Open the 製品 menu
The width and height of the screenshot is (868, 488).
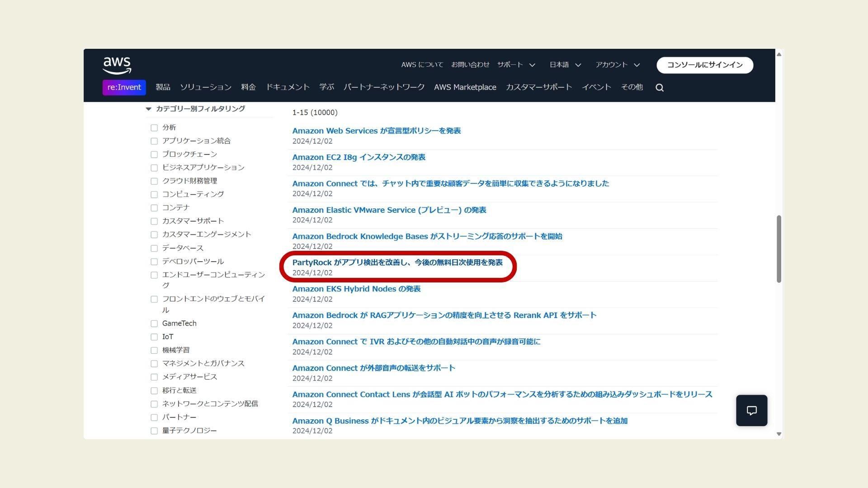(163, 87)
